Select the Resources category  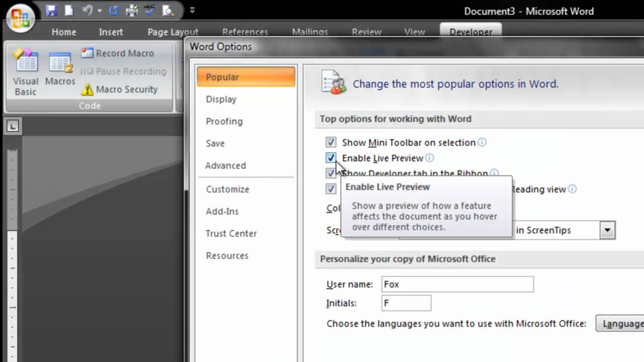click(246, 255)
